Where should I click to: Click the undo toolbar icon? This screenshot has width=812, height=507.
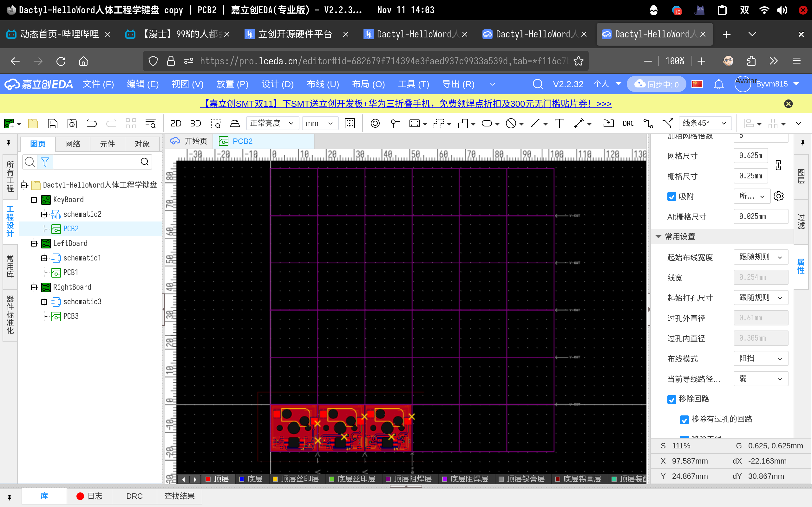click(x=91, y=123)
